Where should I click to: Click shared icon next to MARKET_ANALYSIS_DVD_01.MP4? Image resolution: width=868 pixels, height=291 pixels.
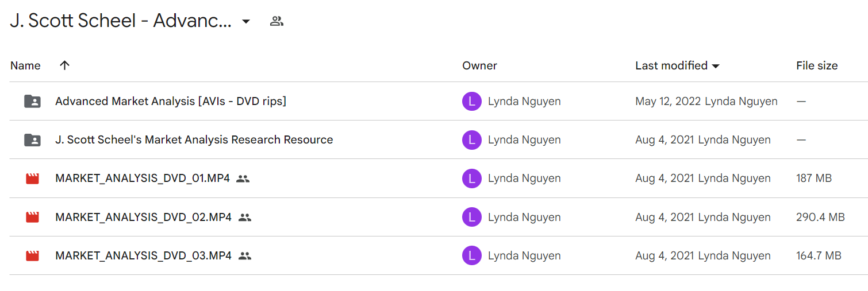(243, 179)
